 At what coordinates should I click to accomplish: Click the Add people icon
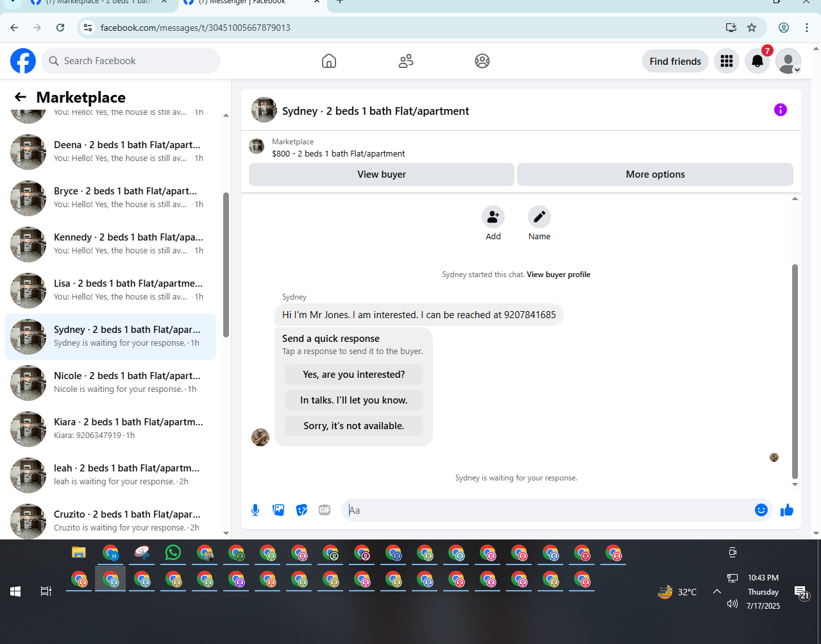[493, 217]
